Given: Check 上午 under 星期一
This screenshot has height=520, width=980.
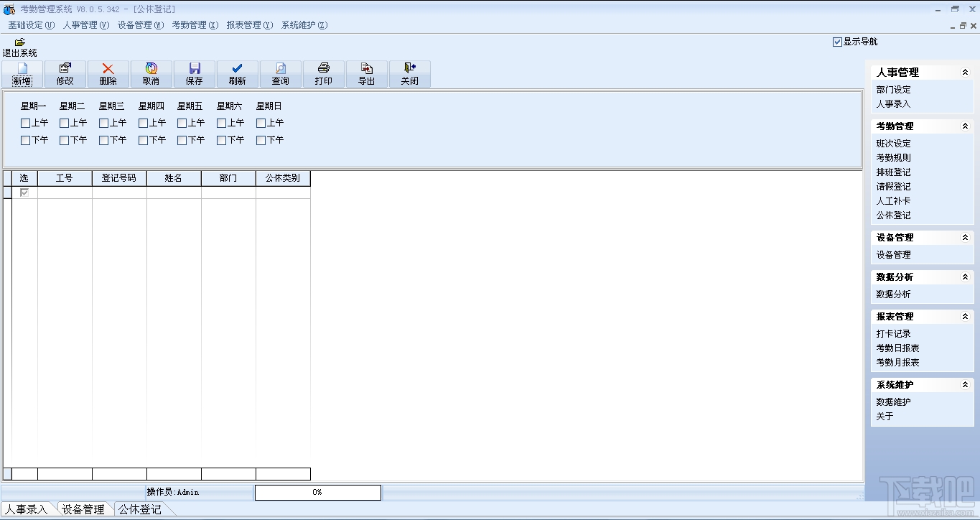Looking at the screenshot, I should tap(26, 123).
